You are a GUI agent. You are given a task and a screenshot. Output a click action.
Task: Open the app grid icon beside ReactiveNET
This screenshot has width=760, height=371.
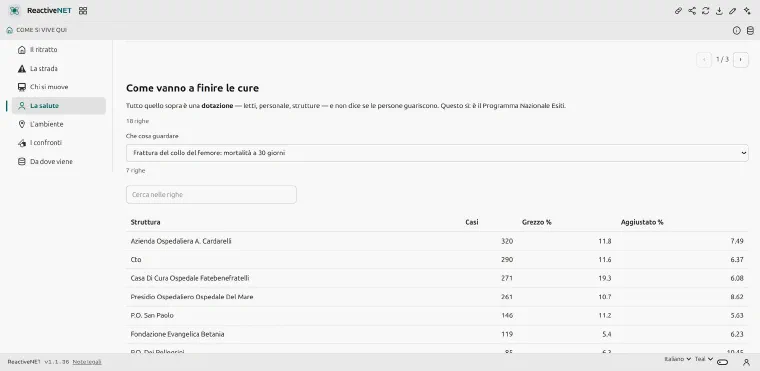[x=83, y=11]
